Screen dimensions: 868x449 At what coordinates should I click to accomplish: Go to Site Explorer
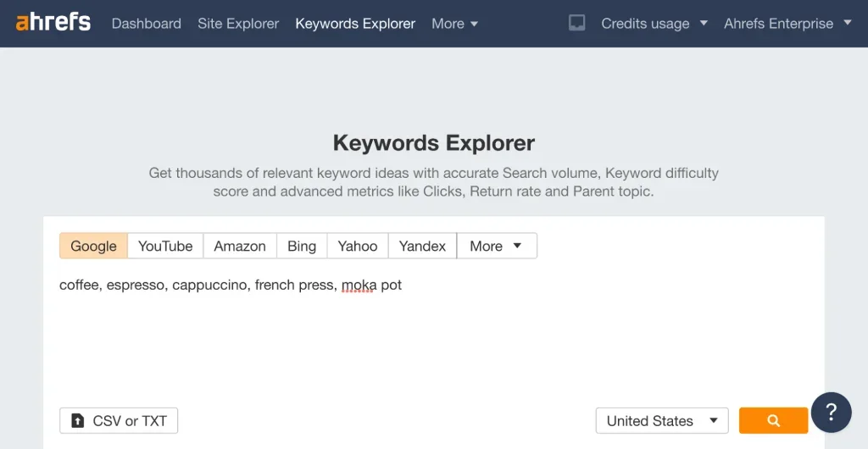pos(238,24)
